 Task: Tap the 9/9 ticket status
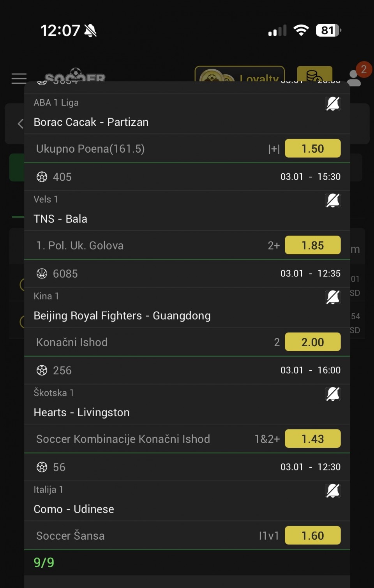44,562
